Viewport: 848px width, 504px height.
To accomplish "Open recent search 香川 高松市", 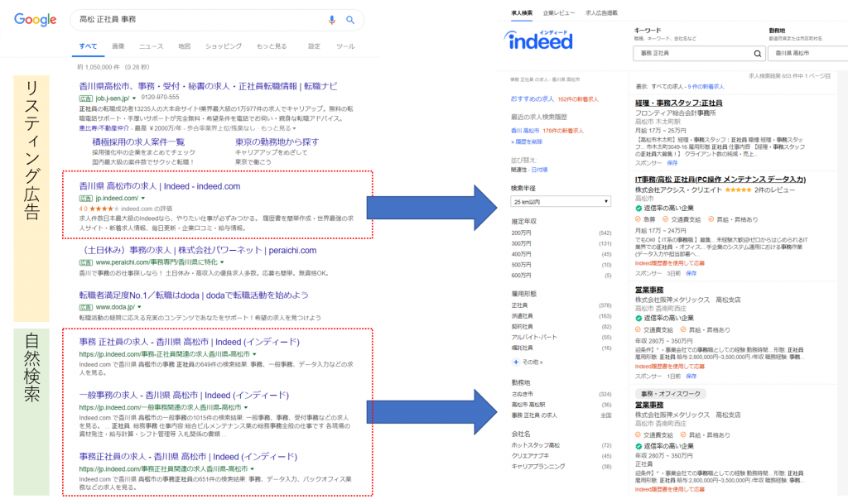I will (525, 131).
